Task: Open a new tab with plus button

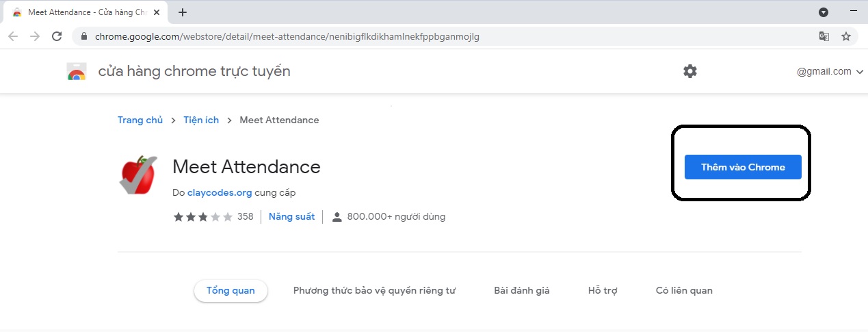Action: coord(183,12)
